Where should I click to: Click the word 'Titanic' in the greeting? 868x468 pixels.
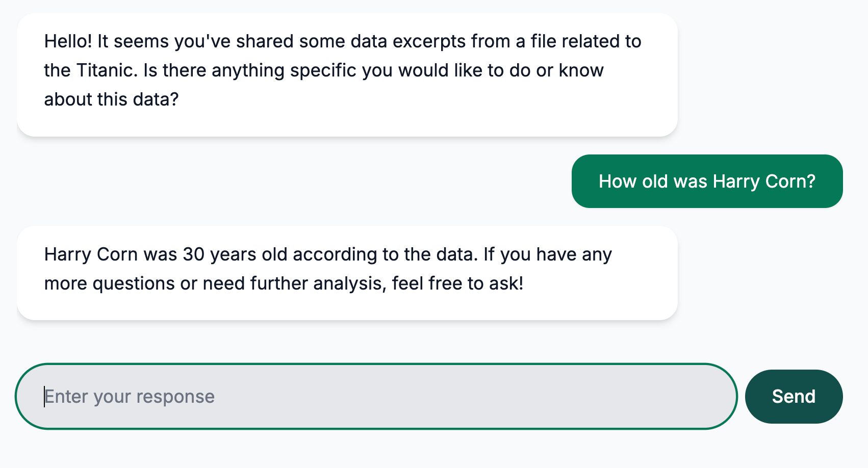pyautogui.click(x=107, y=70)
